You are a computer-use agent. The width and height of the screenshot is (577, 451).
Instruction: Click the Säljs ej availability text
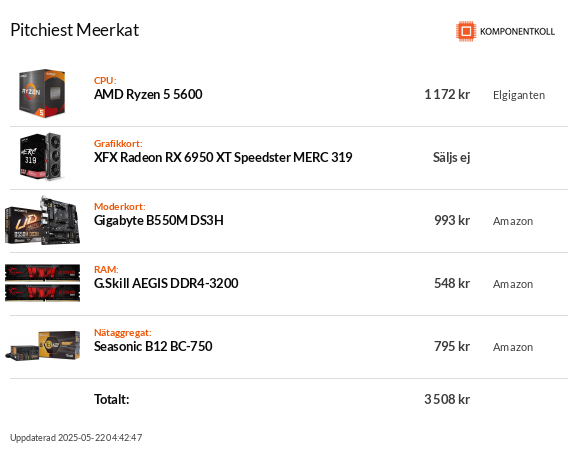point(452,157)
